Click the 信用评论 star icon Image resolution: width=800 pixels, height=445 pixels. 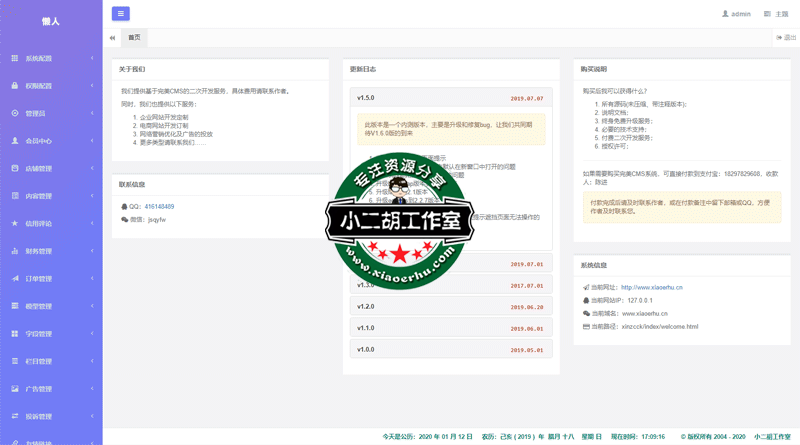click(15, 224)
